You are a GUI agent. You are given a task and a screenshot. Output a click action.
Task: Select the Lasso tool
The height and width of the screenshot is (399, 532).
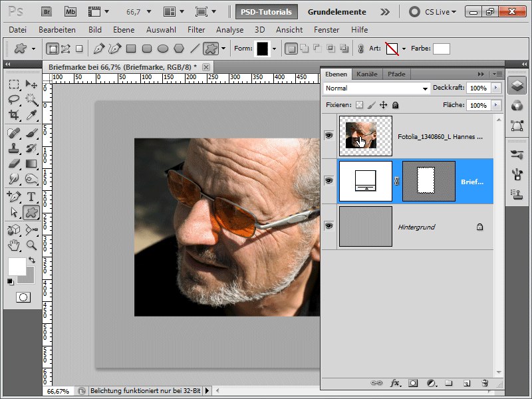(14, 99)
